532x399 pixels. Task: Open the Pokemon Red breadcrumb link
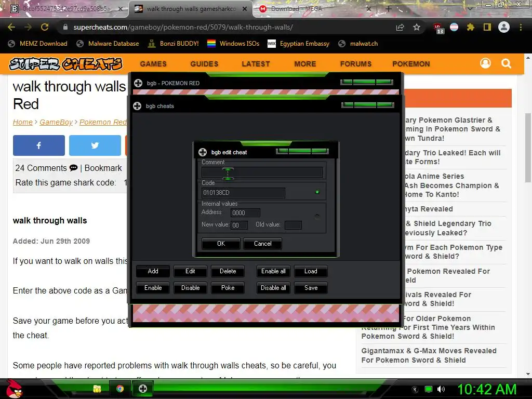click(103, 122)
